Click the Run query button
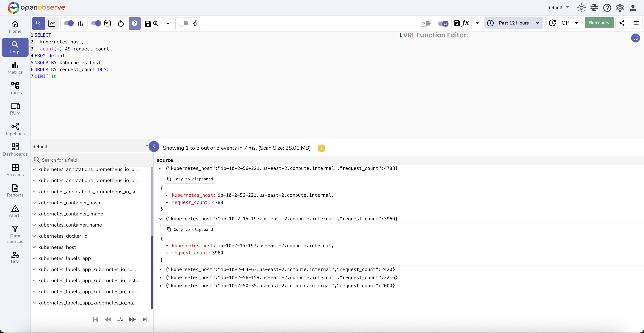Viewport: 644px width, 333px height. 599,23
